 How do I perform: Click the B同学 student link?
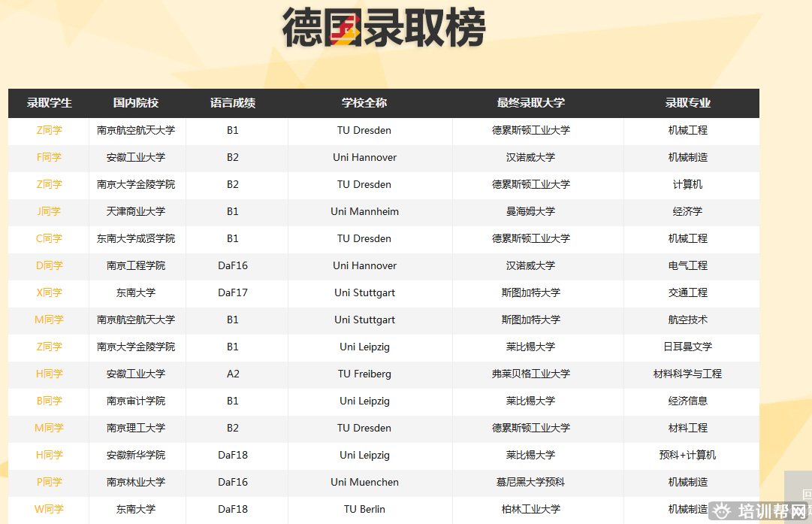tap(50, 401)
